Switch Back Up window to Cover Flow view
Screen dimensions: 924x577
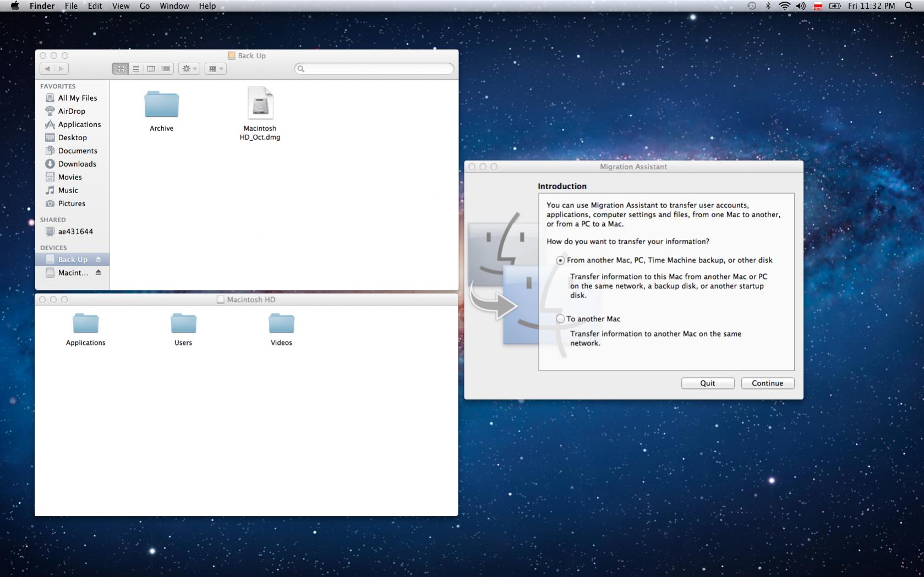point(166,69)
